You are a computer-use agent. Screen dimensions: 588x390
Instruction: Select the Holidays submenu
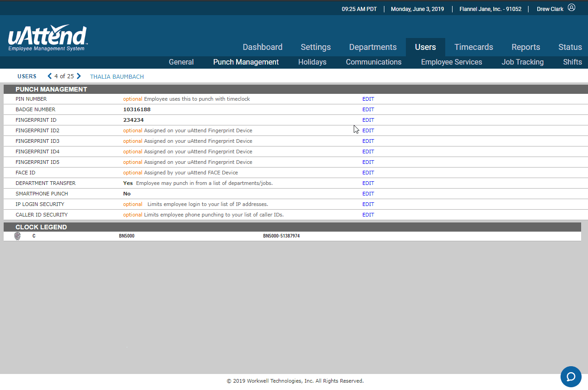coord(312,62)
